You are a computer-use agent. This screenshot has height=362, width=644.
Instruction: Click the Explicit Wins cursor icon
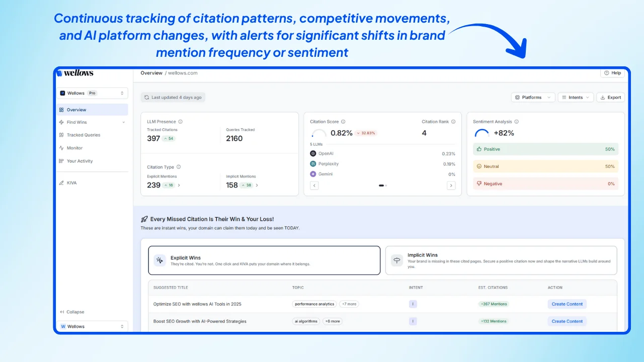click(x=159, y=260)
